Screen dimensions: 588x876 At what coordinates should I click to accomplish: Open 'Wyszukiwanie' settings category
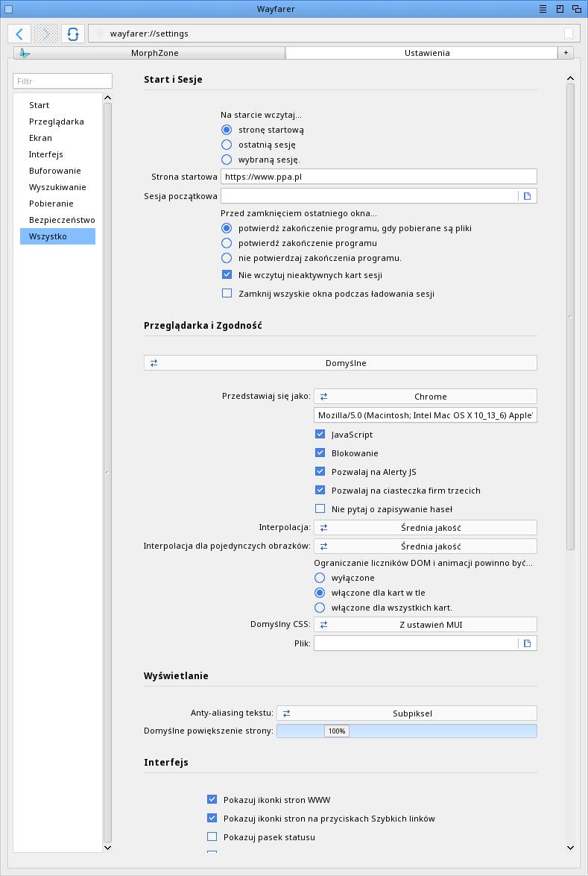point(57,187)
